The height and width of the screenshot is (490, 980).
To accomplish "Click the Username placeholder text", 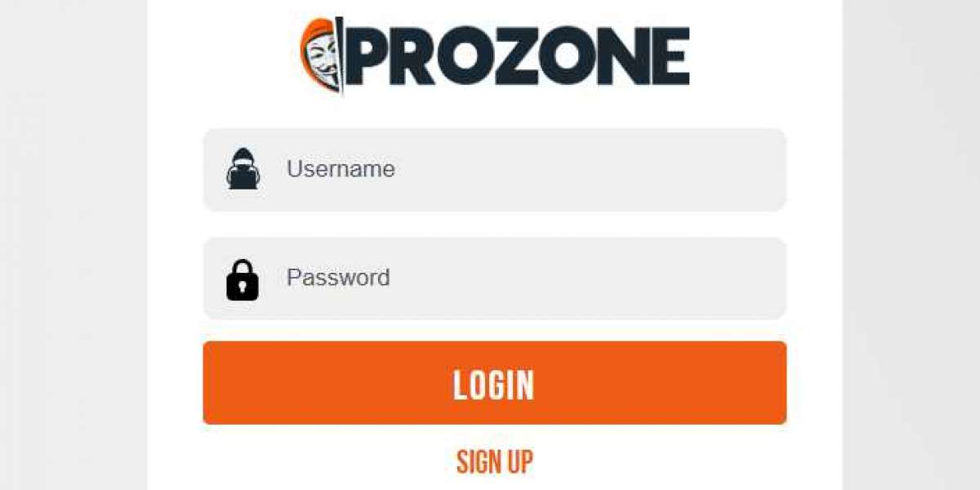I will pos(341,169).
